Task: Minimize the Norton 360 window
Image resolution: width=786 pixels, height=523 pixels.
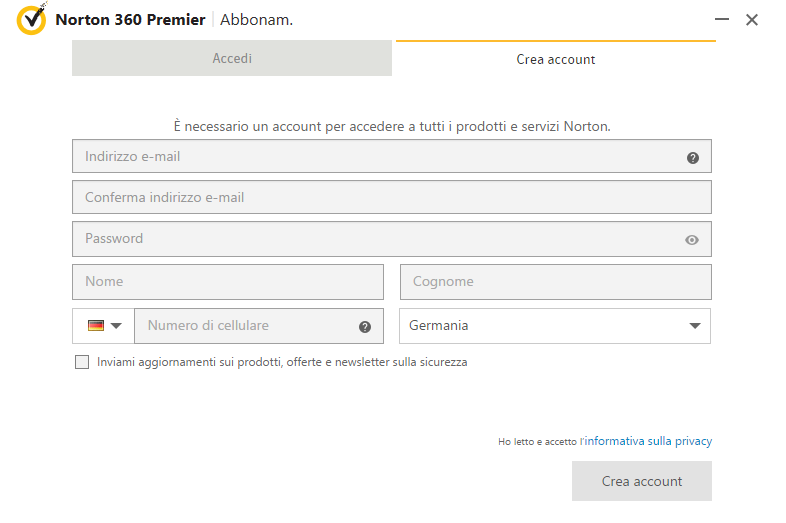Action: 722,19
